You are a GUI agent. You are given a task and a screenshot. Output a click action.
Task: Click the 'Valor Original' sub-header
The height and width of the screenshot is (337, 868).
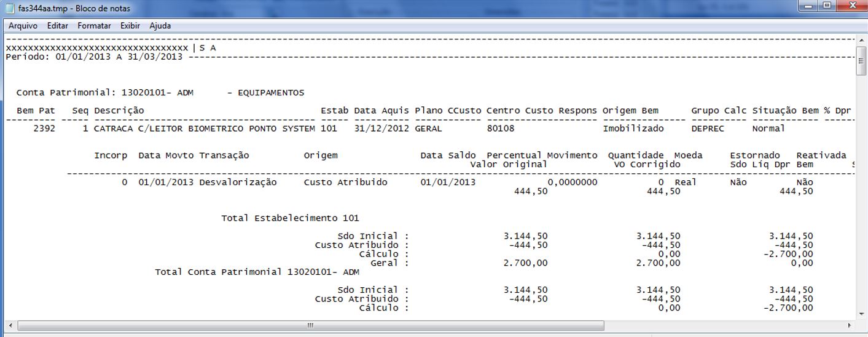pyautogui.click(x=509, y=164)
